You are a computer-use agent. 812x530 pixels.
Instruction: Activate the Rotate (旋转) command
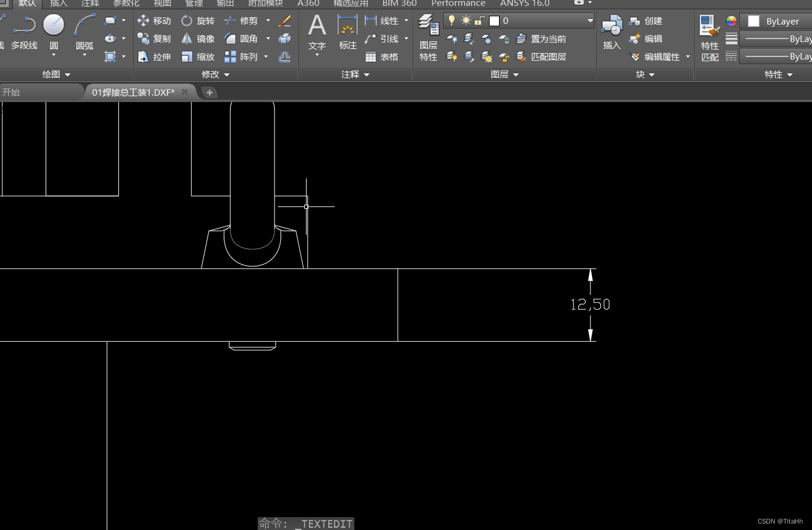198,21
